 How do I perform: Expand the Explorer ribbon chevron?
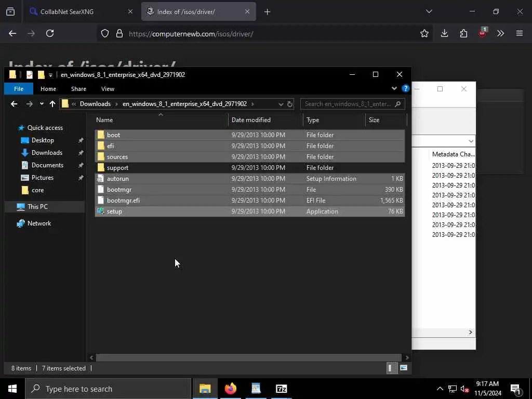tap(394, 88)
